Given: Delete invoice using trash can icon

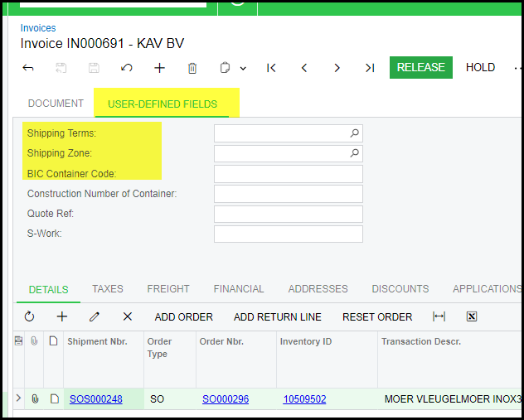Looking at the screenshot, I should [x=192, y=68].
